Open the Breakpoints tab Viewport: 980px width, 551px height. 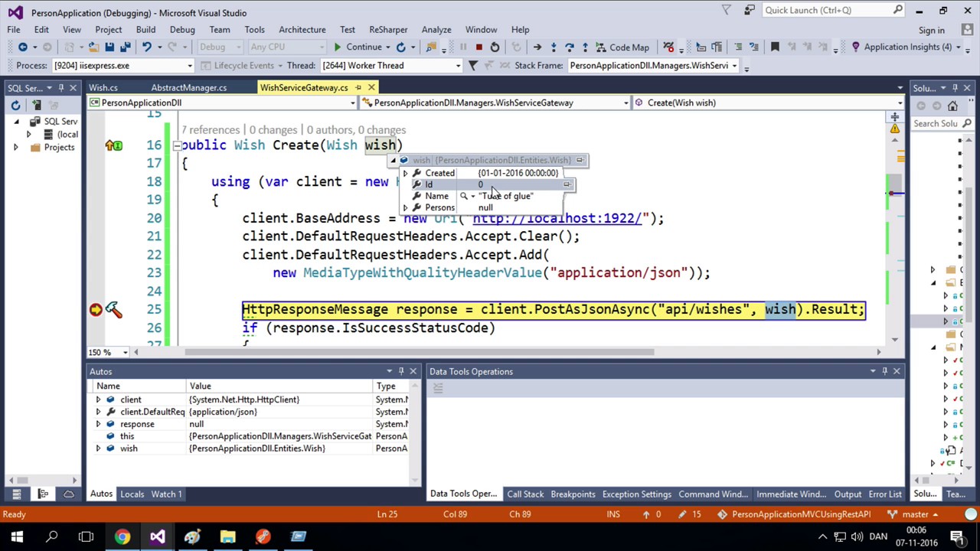click(x=573, y=494)
